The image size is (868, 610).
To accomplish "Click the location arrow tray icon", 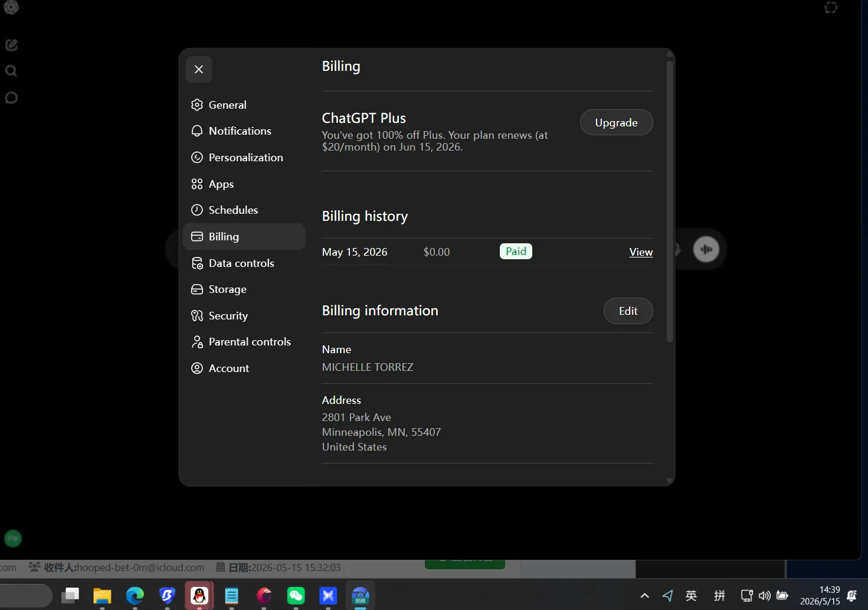I will pyautogui.click(x=667, y=596).
